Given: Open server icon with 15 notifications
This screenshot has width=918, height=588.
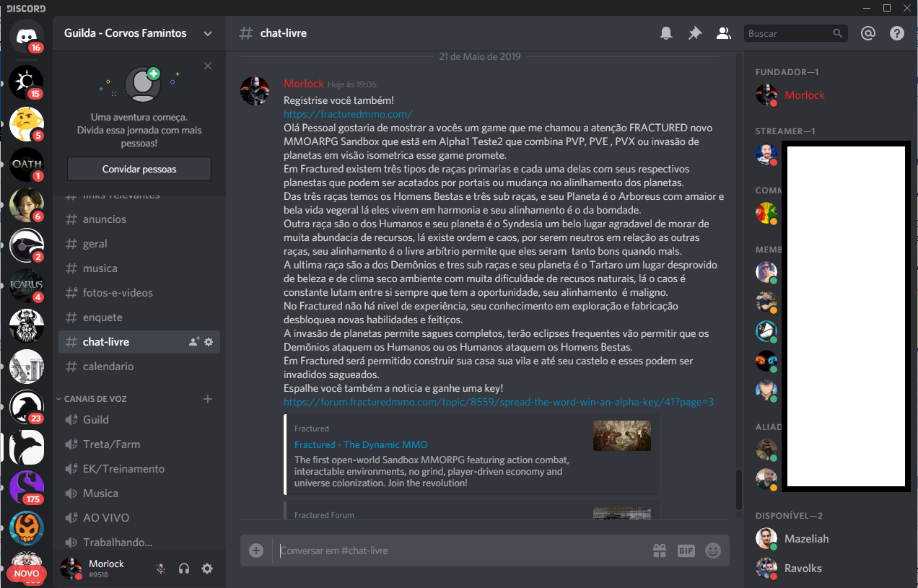Looking at the screenshot, I should pyautogui.click(x=27, y=83).
